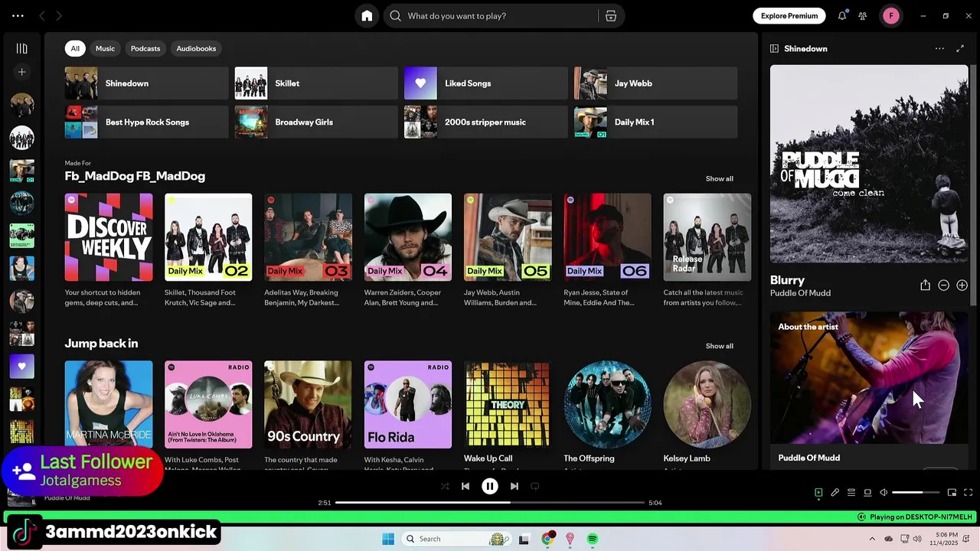Open Liked Songs purple heart in sidebar
Image resolution: width=980 pixels, height=551 pixels.
click(x=22, y=367)
